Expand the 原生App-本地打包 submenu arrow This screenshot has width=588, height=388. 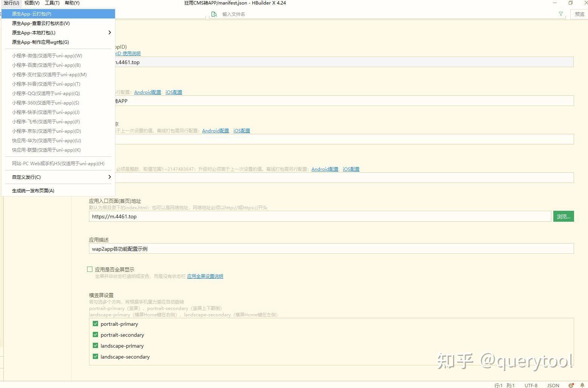[x=109, y=32]
